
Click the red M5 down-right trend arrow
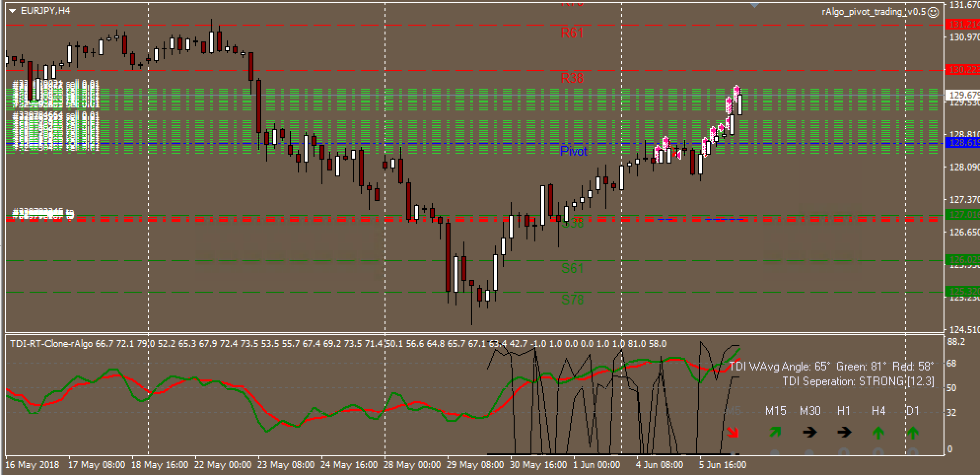coord(733,433)
